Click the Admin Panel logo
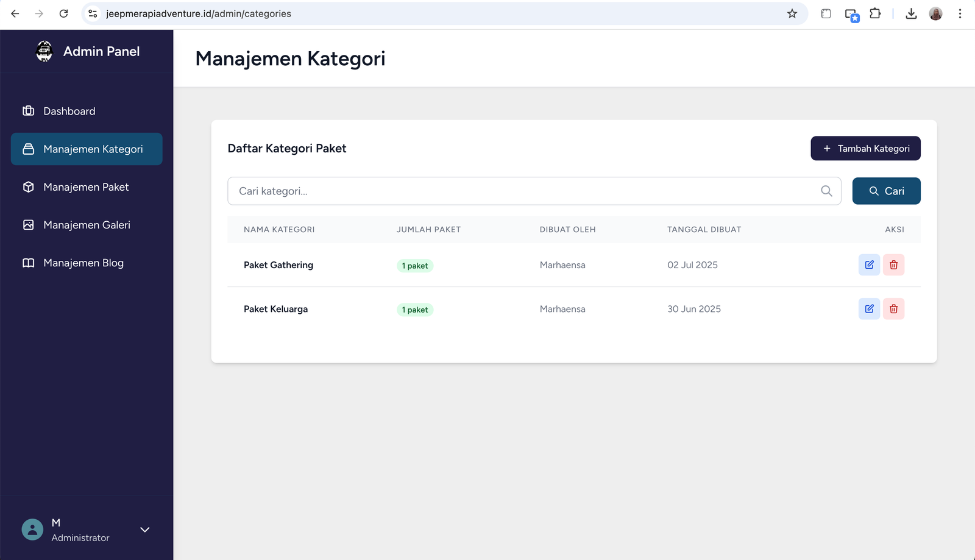This screenshot has height=560, width=975. (x=44, y=52)
